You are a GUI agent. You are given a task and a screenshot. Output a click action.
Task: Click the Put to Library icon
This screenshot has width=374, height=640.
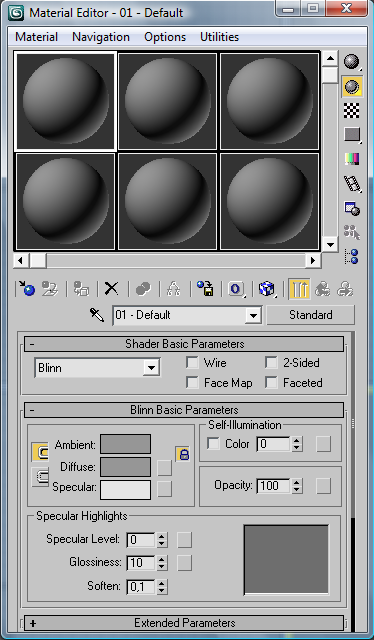pos(205,289)
